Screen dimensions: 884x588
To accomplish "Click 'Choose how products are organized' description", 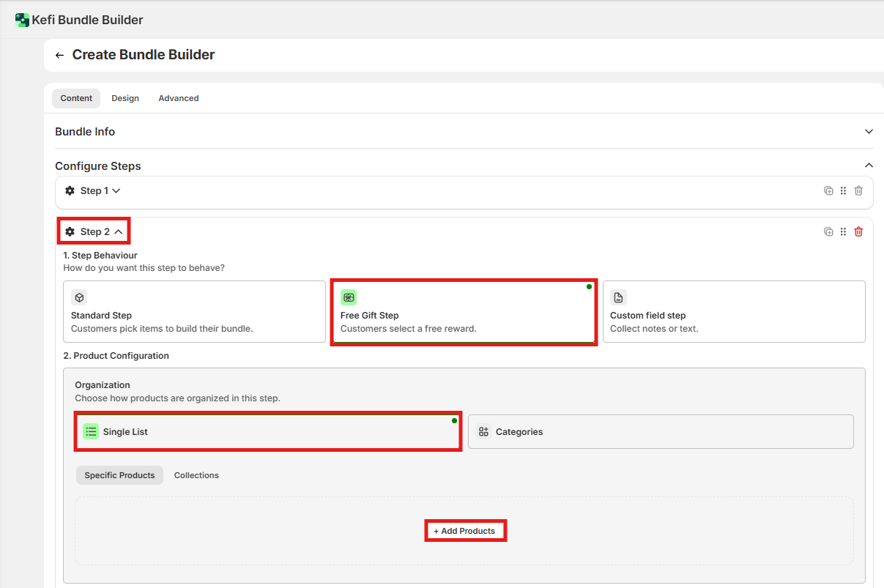I will coord(178,398).
